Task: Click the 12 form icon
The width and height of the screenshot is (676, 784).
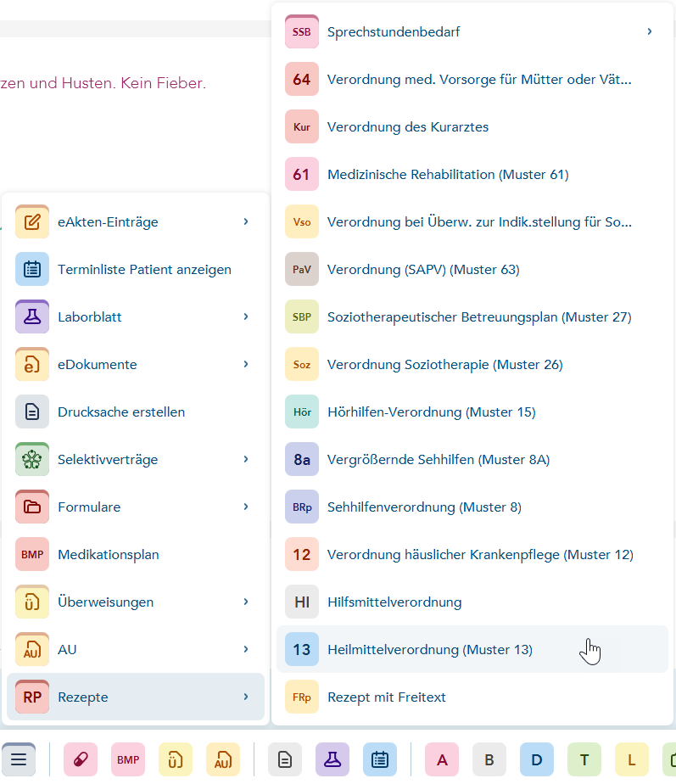Action: 302,554
